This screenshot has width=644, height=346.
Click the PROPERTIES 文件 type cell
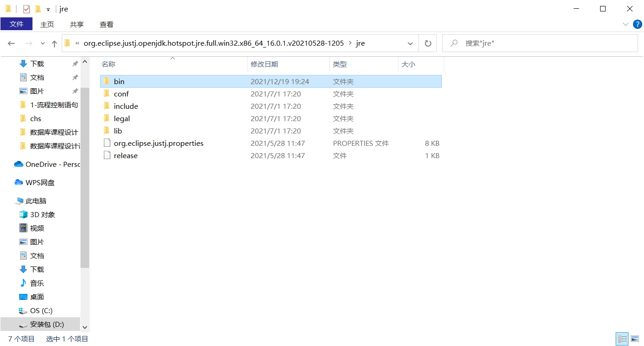tap(361, 143)
